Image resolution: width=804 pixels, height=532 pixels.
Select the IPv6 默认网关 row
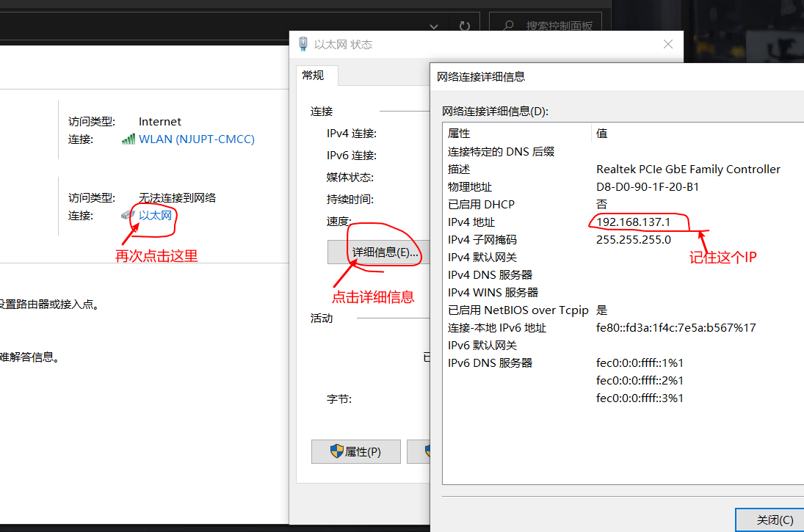click(623, 346)
